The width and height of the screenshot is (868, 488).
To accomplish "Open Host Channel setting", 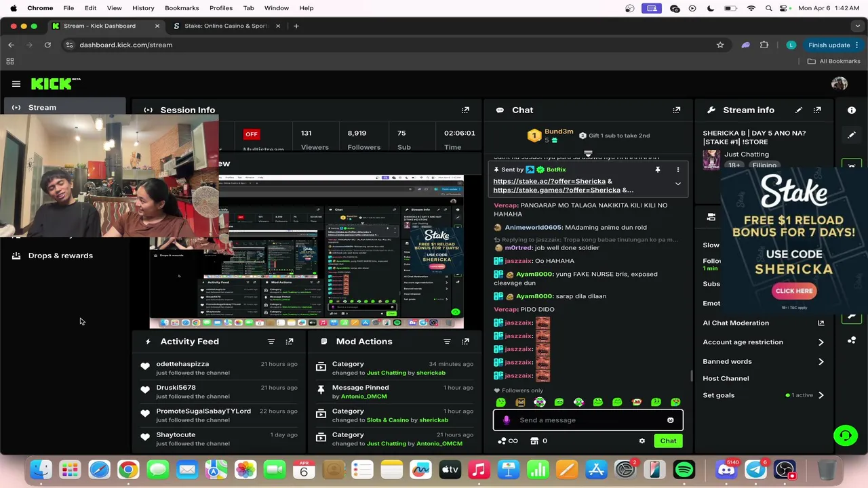I will pos(726,378).
